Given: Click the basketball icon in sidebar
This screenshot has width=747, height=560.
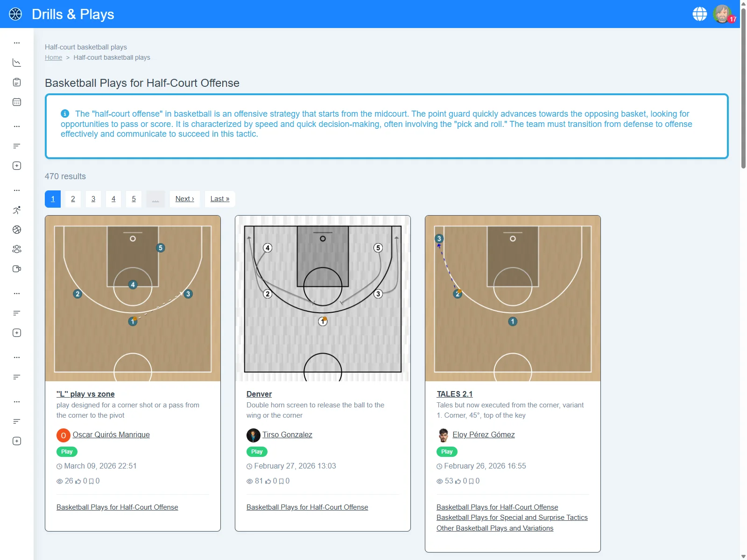Looking at the screenshot, I should pyautogui.click(x=17, y=230).
